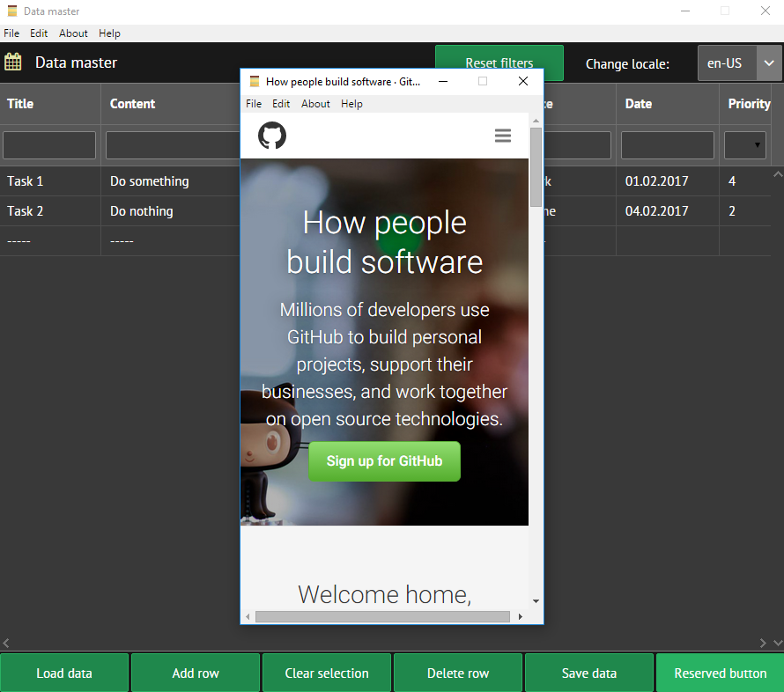Click the table scroll-up chevron

point(778,174)
